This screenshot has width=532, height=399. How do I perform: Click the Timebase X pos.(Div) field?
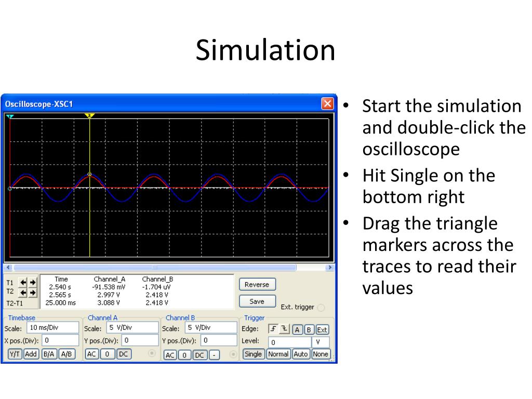pyautogui.click(x=60, y=340)
